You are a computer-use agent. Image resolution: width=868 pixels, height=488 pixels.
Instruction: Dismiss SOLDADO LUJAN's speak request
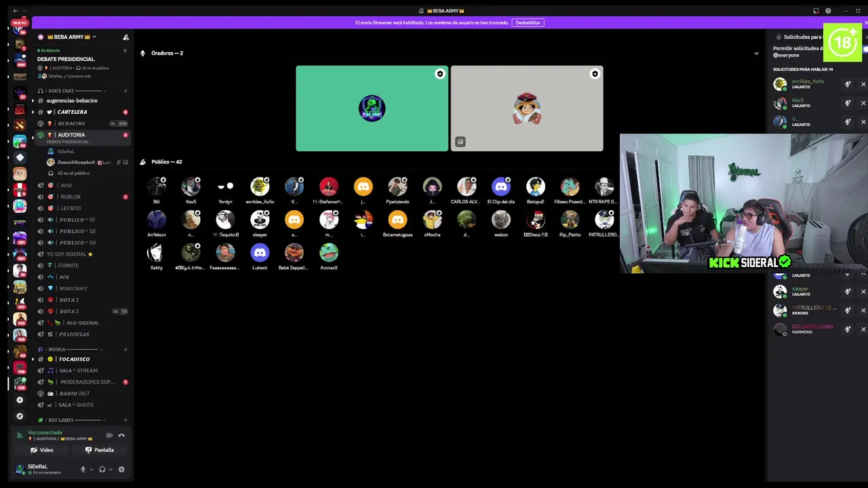[x=863, y=329]
